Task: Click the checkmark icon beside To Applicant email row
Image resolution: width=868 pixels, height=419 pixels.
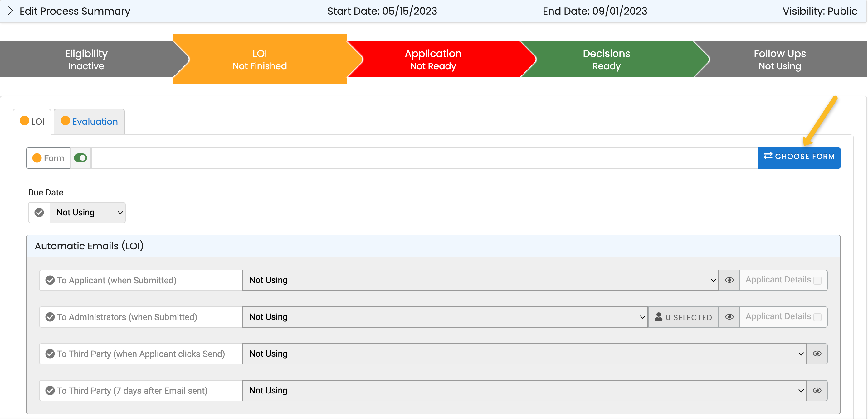Action: [x=50, y=280]
